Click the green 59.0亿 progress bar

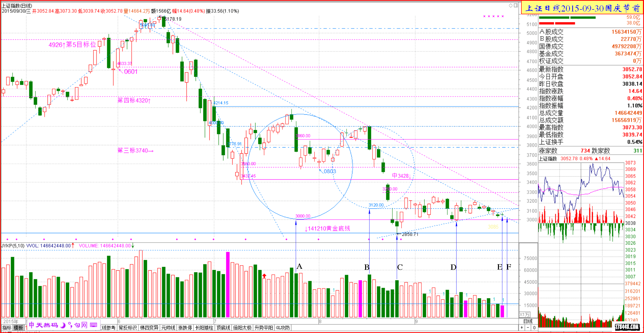click(x=567, y=18)
